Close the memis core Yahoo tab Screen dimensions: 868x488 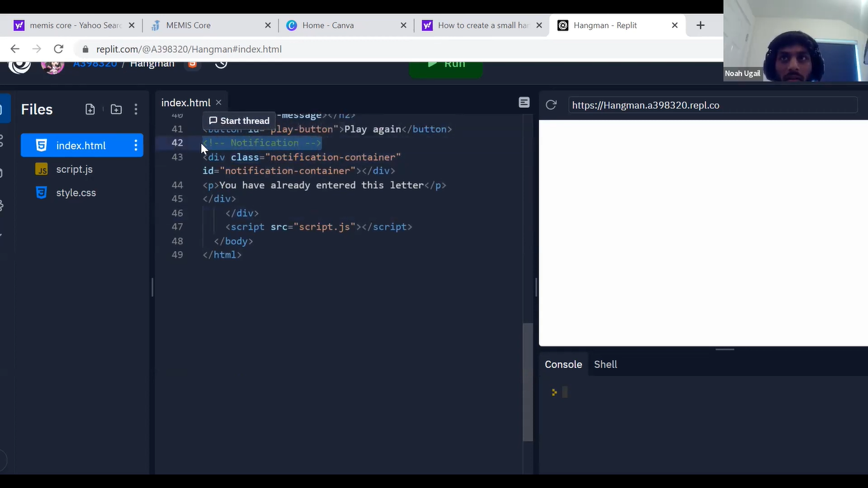[x=132, y=25]
